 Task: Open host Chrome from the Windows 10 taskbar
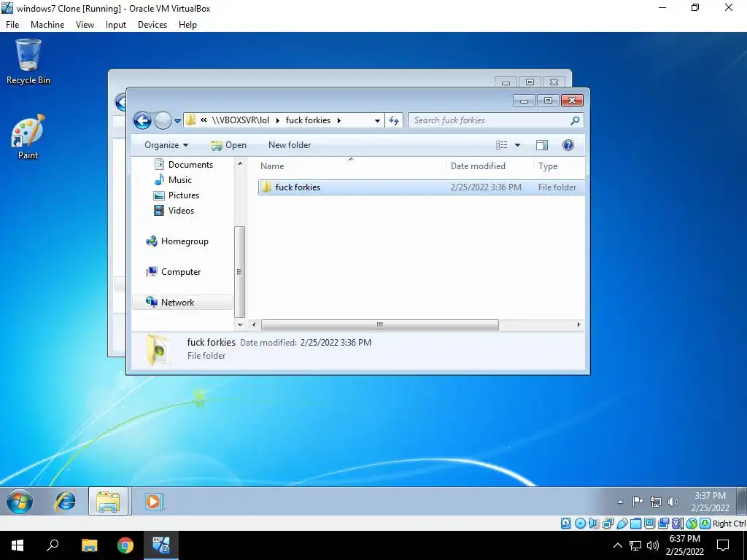coord(125,545)
